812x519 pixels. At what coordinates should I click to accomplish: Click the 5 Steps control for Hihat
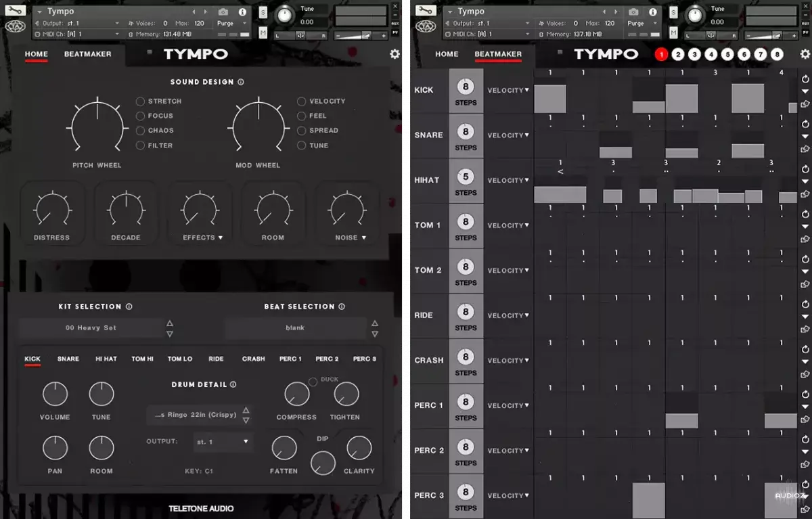point(466,181)
